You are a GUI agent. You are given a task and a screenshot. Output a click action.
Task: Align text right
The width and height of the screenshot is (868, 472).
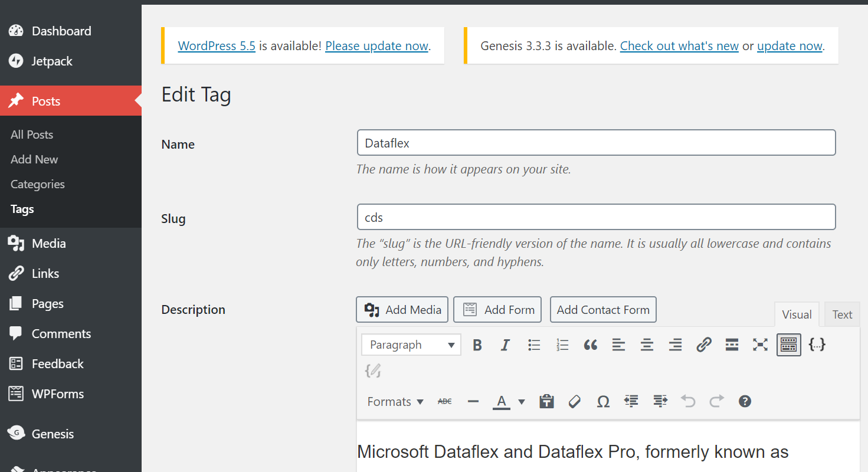pos(676,345)
